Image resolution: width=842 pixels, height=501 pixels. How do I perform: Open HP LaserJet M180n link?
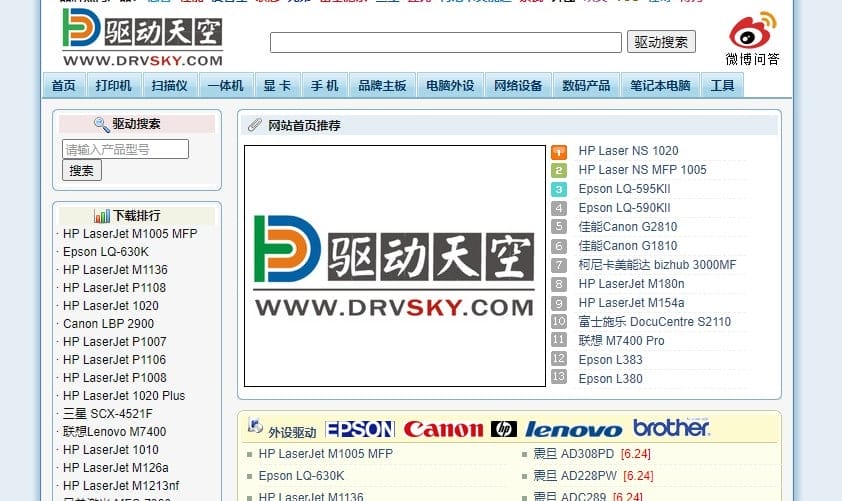tap(632, 284)
